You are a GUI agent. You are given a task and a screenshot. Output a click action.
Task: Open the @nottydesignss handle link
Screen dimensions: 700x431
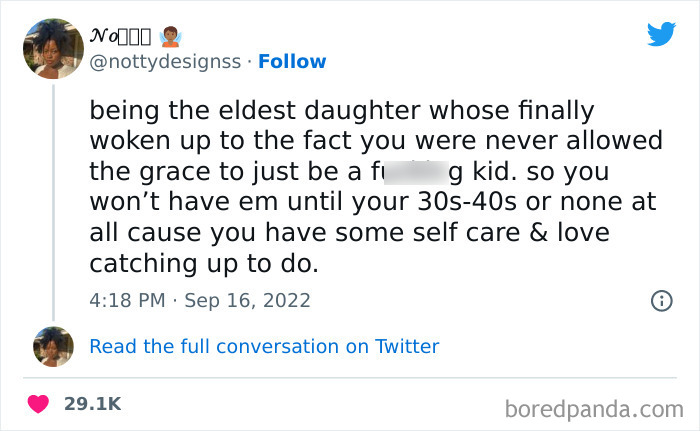[165, 61]
